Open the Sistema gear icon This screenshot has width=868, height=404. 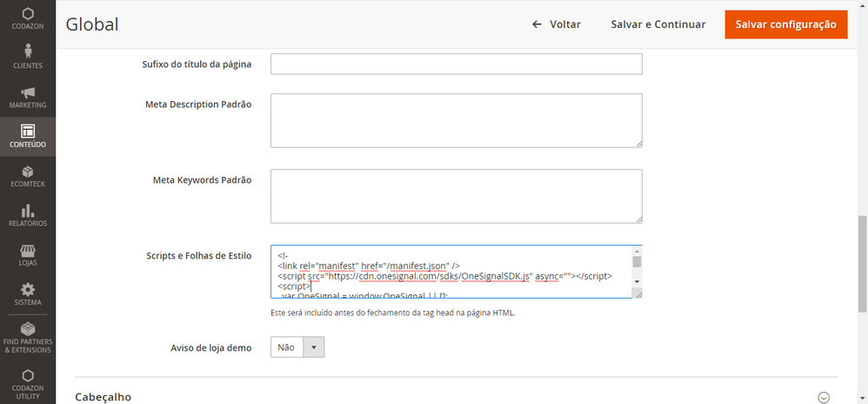click(x=28, y=291)
